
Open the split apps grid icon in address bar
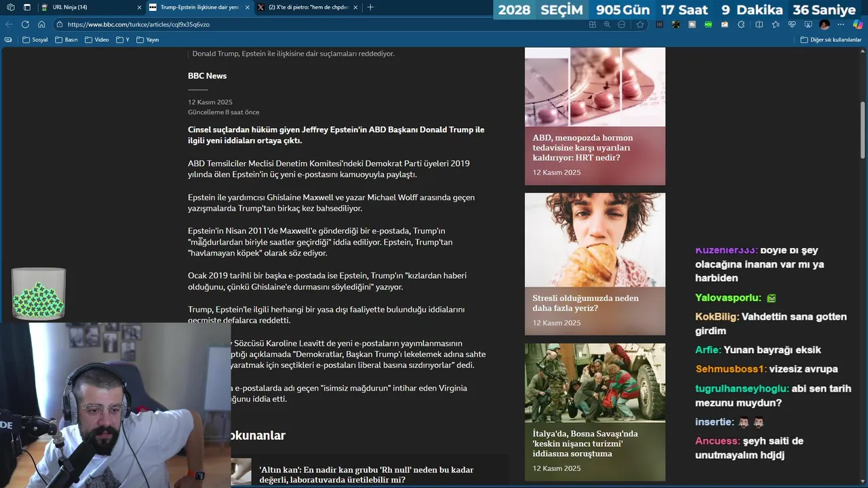(592, 24)
